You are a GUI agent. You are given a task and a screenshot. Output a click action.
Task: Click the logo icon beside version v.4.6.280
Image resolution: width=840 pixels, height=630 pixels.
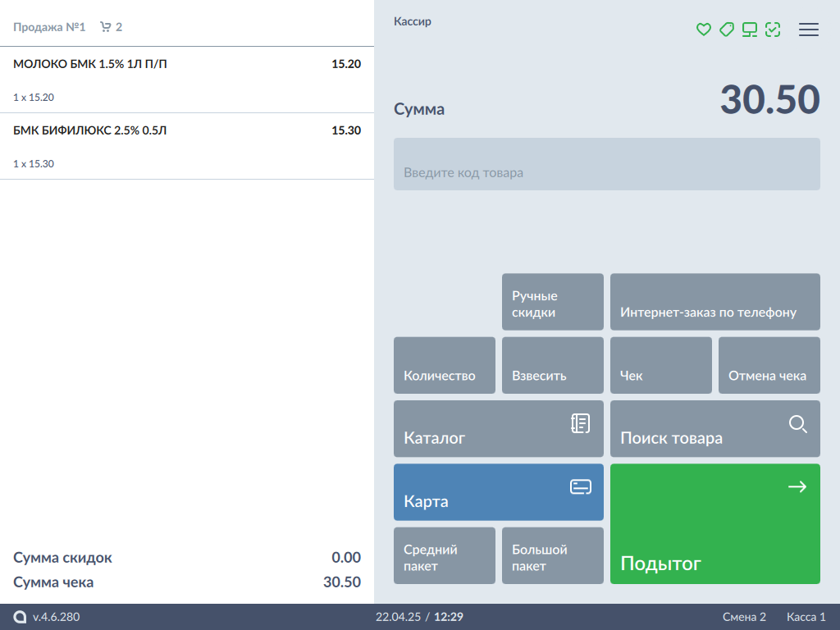click(21, 617)
